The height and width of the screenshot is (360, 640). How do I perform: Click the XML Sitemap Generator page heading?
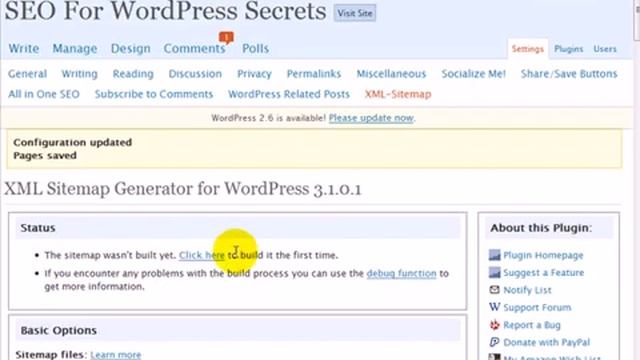point(183,189)
